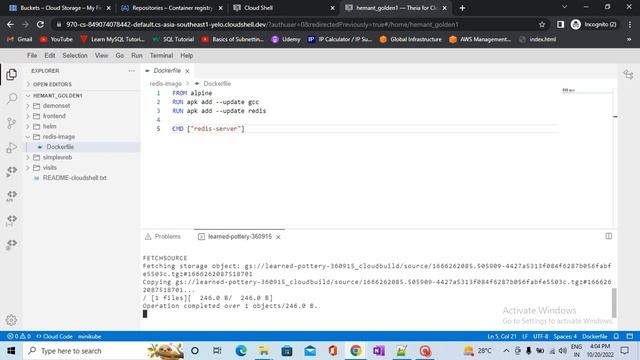Click the terminal panel vertical scrollbar
Image resolution: width=640 pixels, height=360 pixels.
614,302
